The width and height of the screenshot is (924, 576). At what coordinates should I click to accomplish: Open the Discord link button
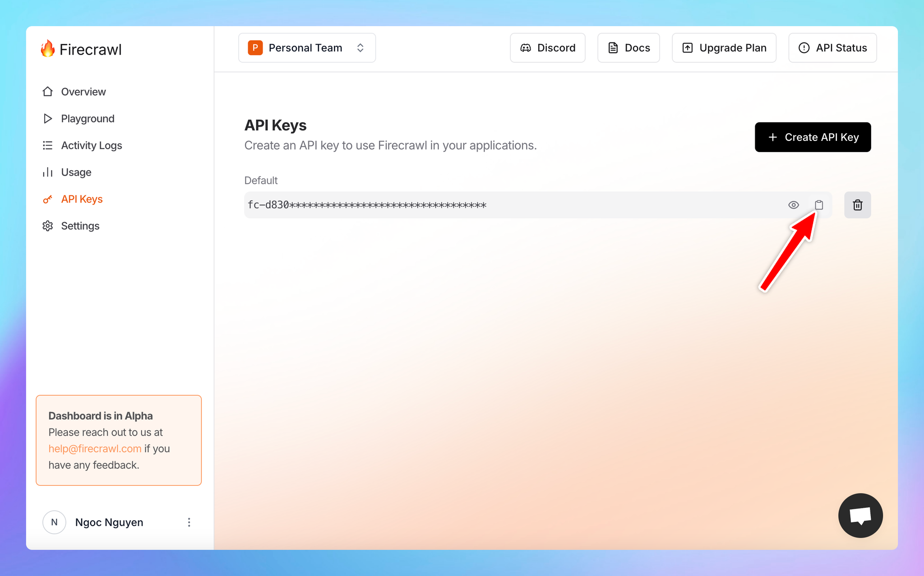pos(547,48)
